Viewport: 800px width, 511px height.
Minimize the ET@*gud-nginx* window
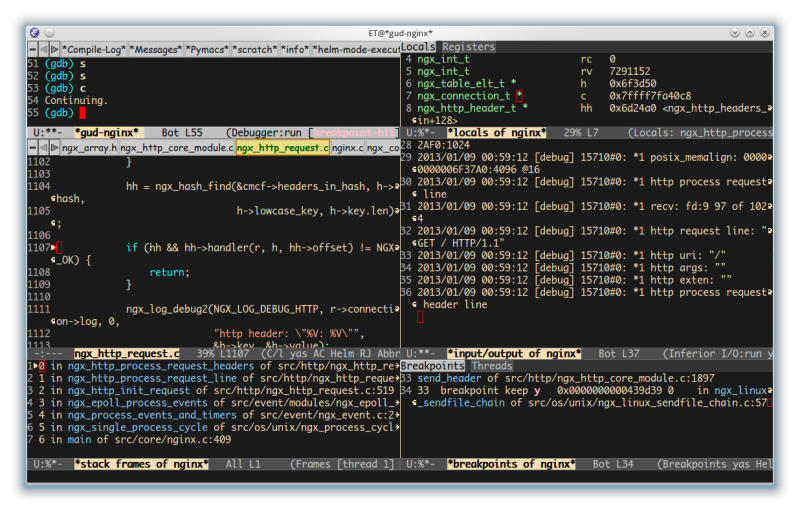click(x=735, y=33)
